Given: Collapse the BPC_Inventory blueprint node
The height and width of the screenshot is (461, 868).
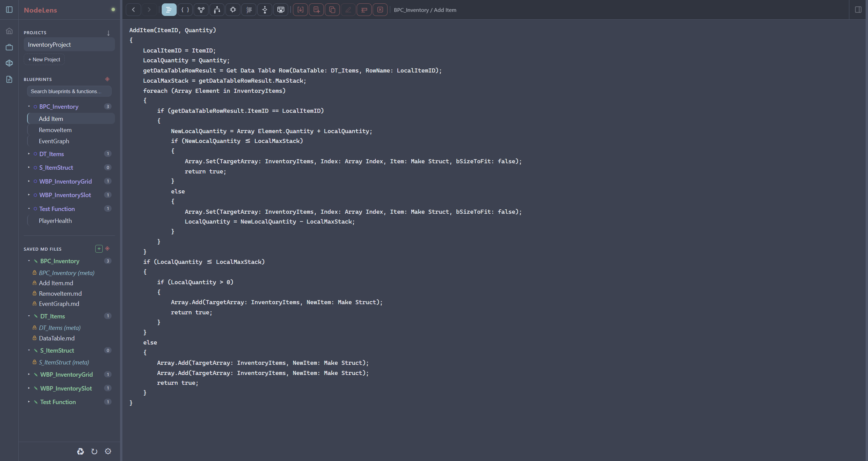Looking at the screenshot, I should point(29,106).
